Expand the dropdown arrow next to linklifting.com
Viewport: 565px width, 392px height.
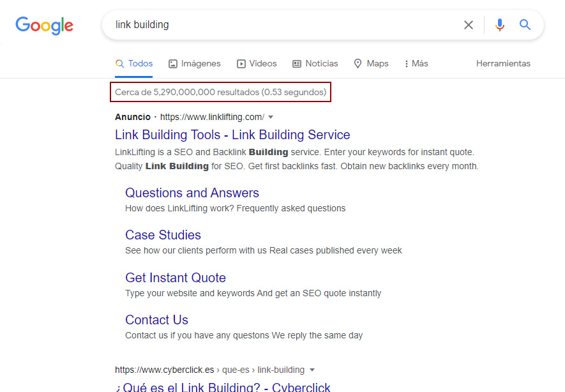click(271, 117)
